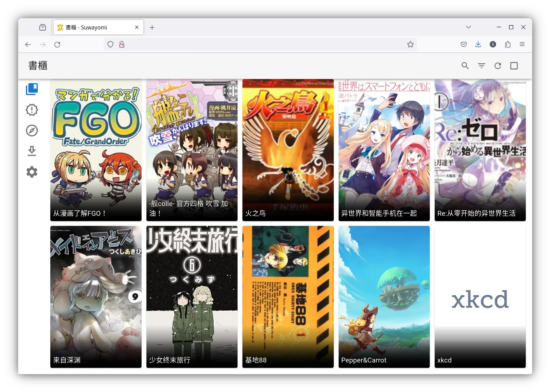Open the Updates sidebar icon

pyautogui.click(x=32, y=110)
